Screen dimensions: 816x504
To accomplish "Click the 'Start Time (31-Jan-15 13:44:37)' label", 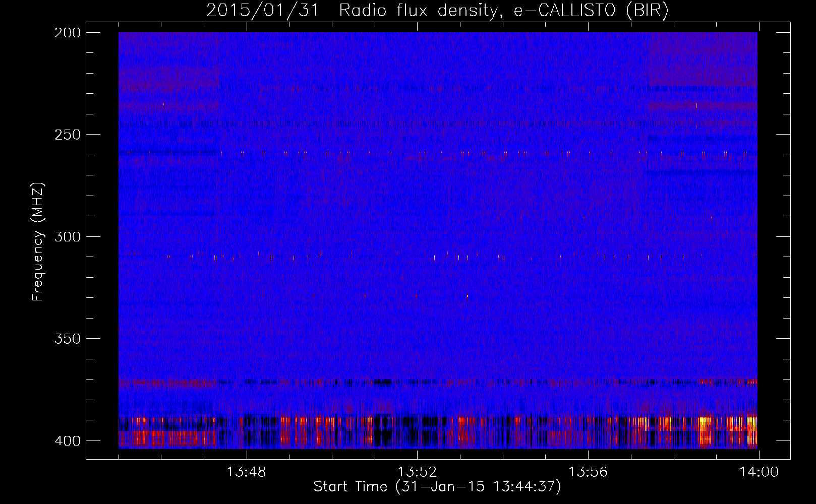I will tap(437, 486).
